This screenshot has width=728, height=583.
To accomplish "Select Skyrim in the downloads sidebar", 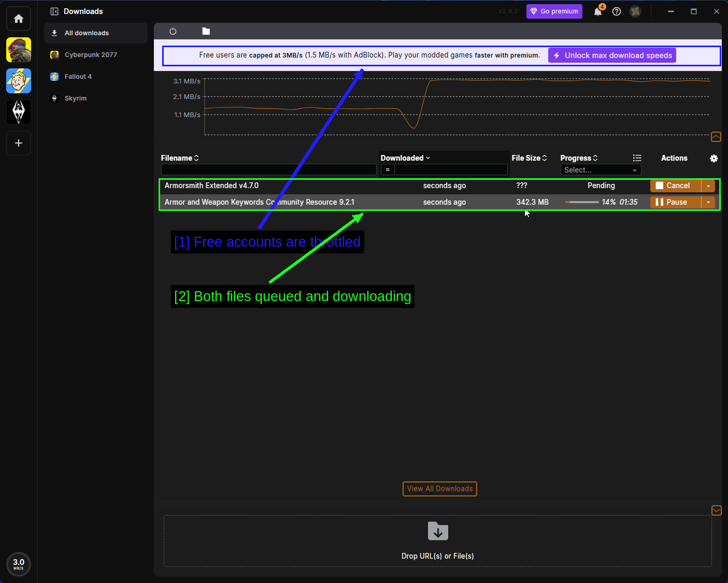I will 96,98.
